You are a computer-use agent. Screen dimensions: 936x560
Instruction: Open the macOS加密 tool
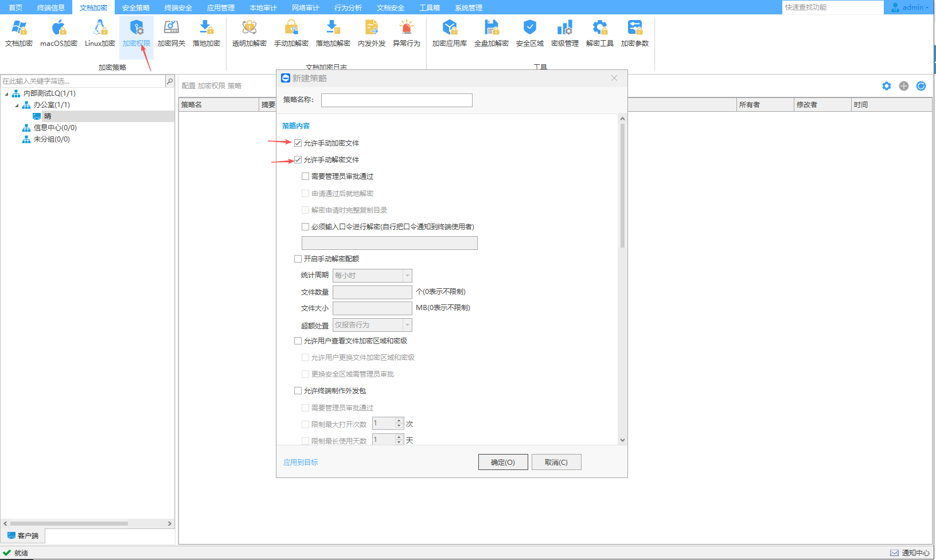[58, 33]
